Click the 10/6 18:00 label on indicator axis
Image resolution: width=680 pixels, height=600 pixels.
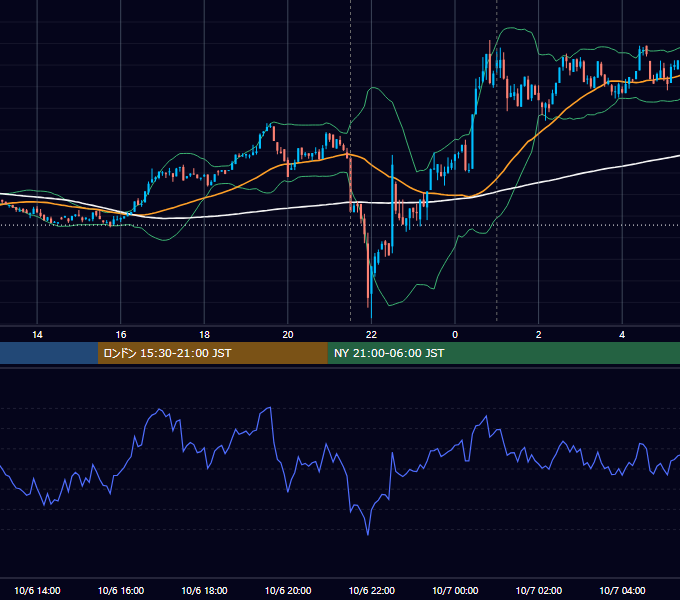(x=204, y=590)
